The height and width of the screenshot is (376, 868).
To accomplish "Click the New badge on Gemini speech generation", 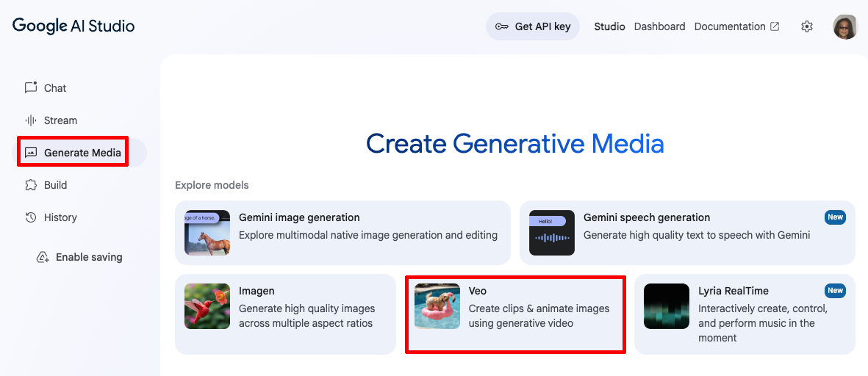I will pyautogui.click(x=836, y=217).
